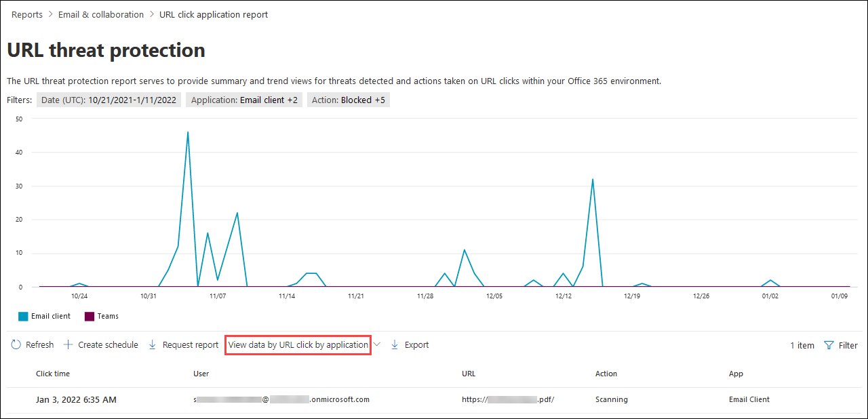Sort by URL column header

[x=469, y=374]
